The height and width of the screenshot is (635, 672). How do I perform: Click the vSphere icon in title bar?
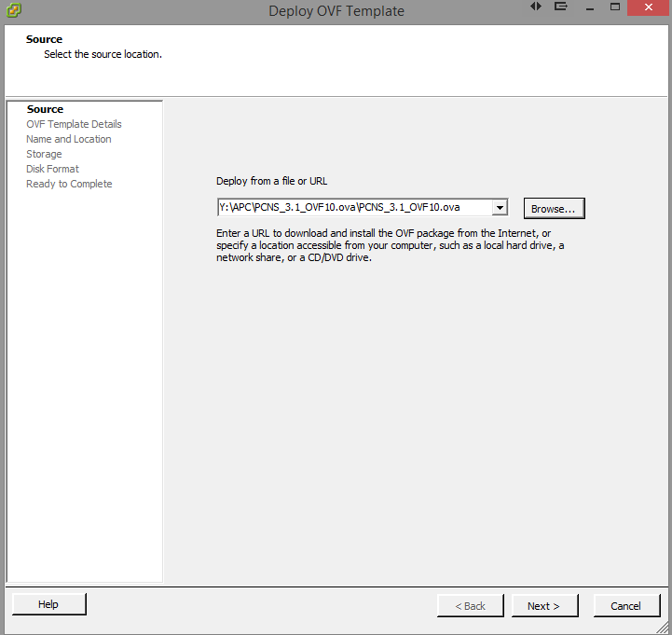[12, 10]
